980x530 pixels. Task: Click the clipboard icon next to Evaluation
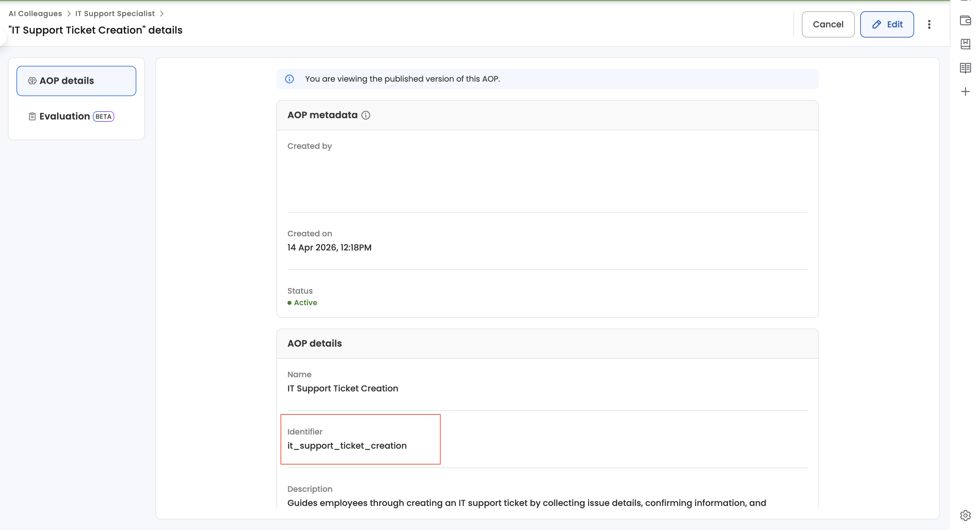(x=32, y=116)
